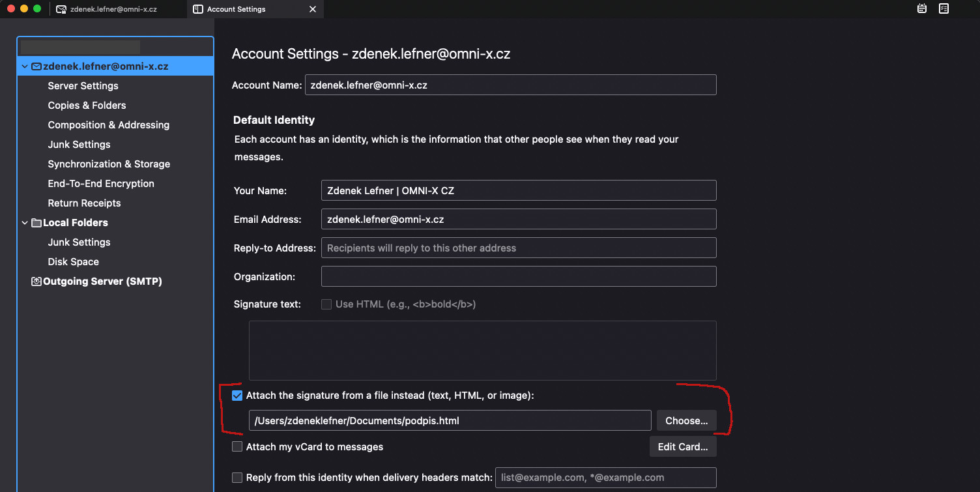
Task: Open the Tasks icon in the top bar
Action: [x=944, y=8]
